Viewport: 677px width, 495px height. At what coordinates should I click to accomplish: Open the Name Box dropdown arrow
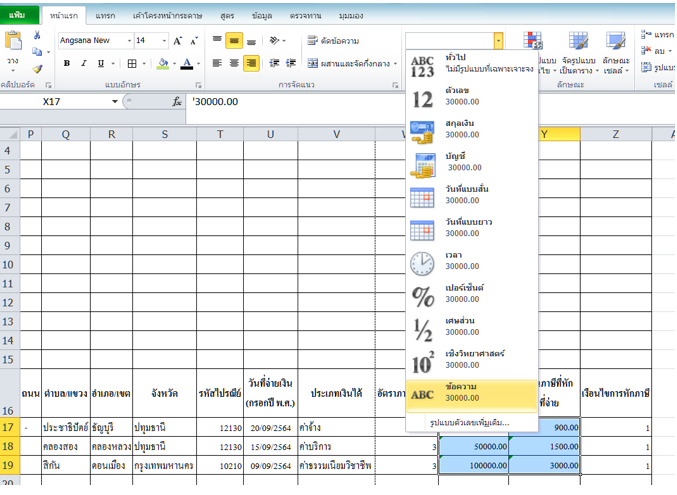click(x=114, y=102)
